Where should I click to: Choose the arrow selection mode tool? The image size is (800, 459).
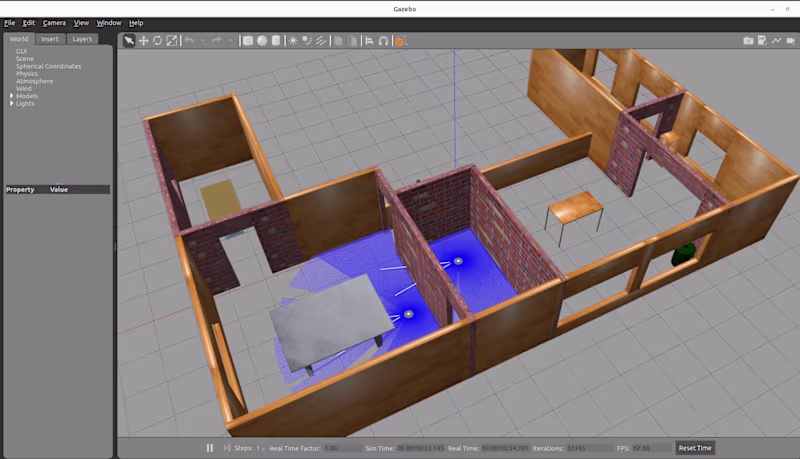129,41
